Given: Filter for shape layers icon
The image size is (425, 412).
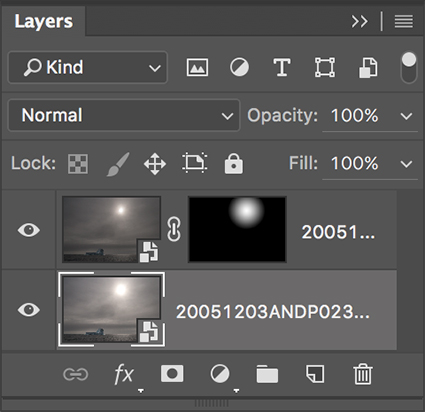Looking at the screenshot, I should click(325, 68).
